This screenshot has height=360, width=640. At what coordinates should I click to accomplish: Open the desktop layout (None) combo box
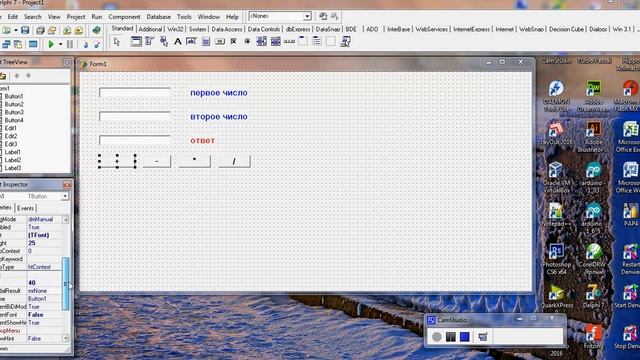pyautogui.click(x=280, y=16)
